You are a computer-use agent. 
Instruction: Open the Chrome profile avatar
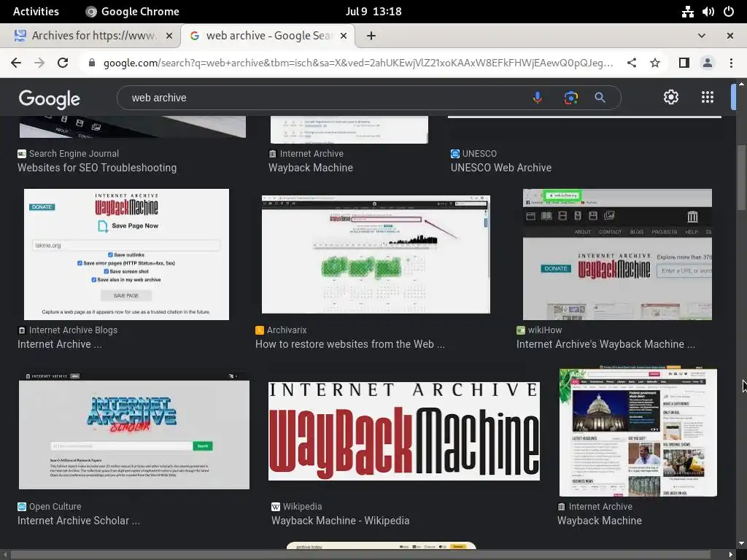click(708, 63)
